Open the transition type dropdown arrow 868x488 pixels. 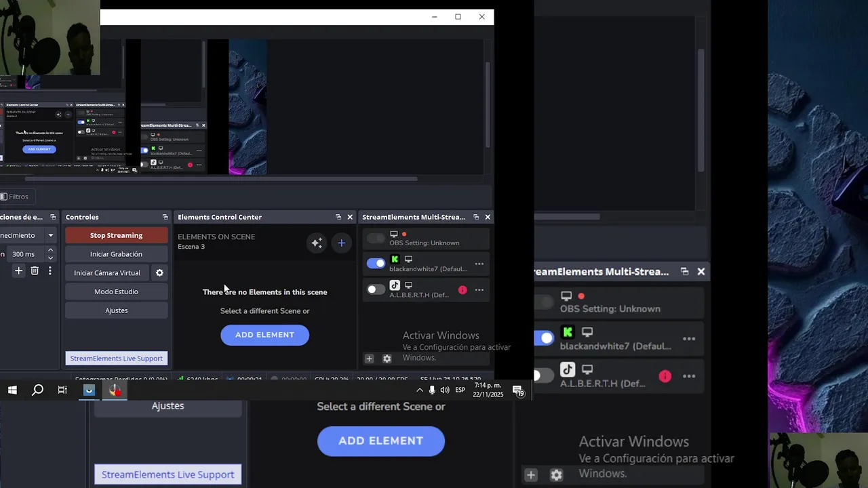(x=50, y=235)
